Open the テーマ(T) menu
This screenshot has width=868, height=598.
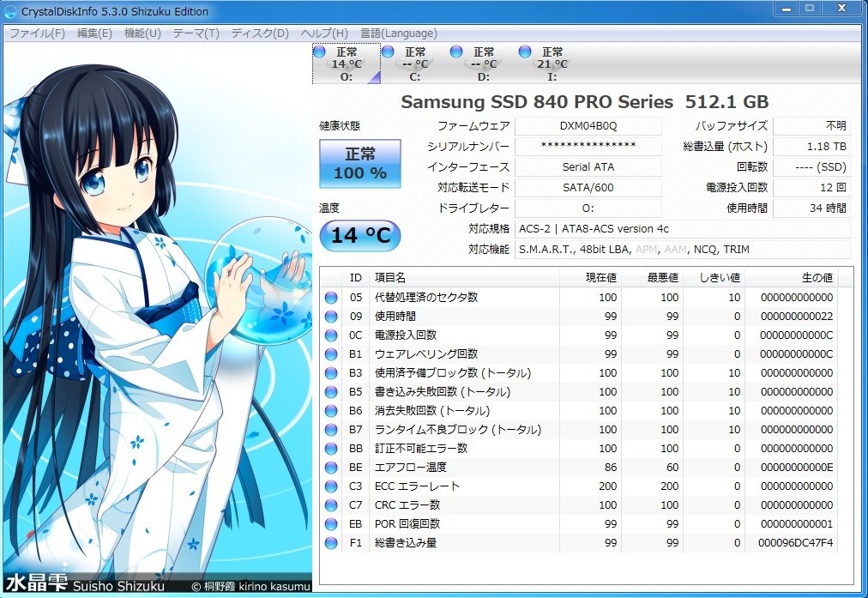(x=195, y=33)
